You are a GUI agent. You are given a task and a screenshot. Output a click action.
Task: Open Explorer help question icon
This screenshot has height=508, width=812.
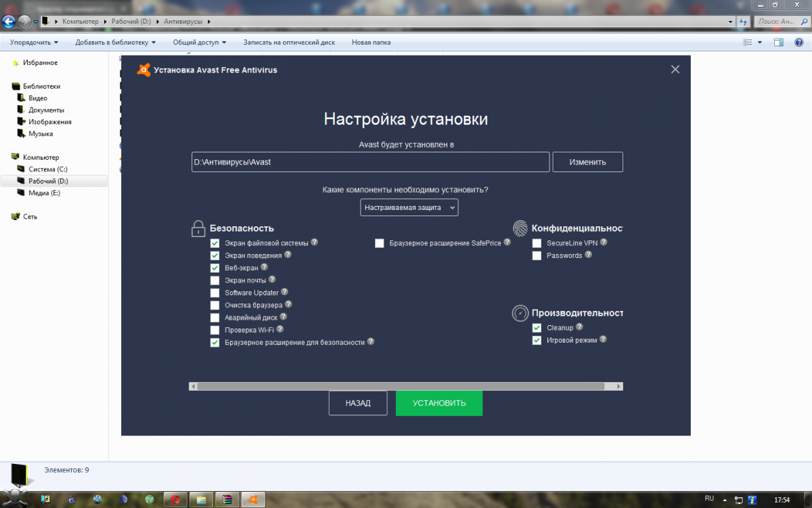pyautogui.click(x=800, y=42)
